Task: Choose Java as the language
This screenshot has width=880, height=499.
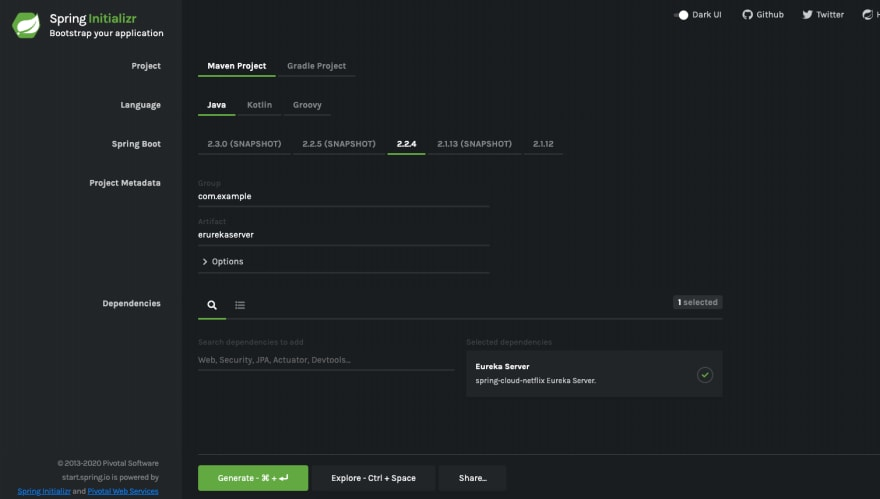Action: point(217,105)
